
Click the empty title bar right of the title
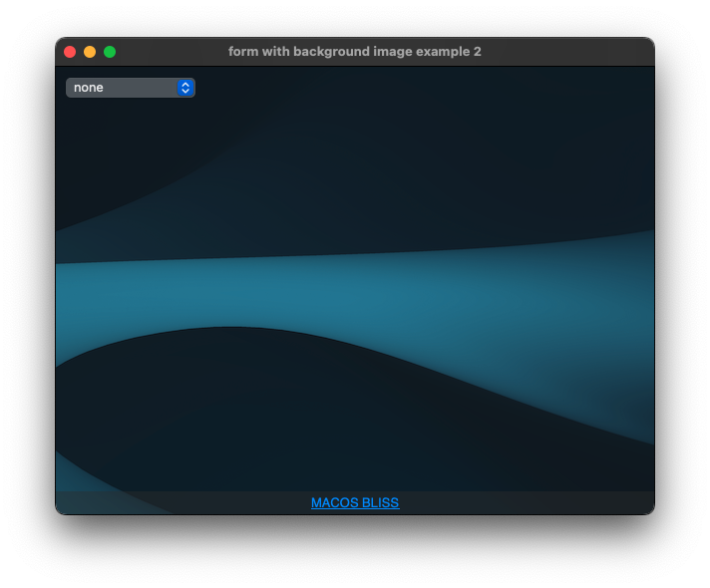tap(568, 52)
